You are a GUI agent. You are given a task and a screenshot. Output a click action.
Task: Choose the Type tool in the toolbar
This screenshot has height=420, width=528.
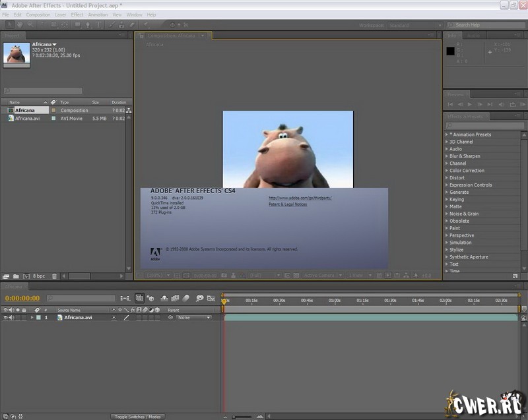pyautogui.click(x=99, y=25)
